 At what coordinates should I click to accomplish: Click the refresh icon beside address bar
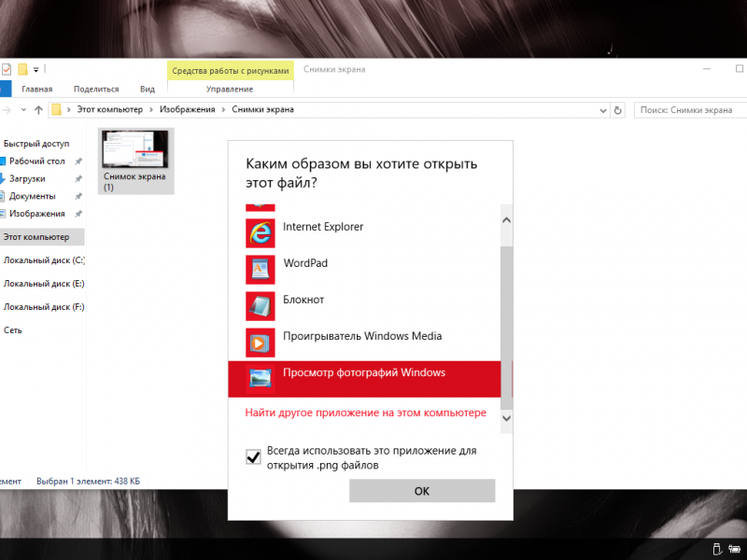pos(617,110)
